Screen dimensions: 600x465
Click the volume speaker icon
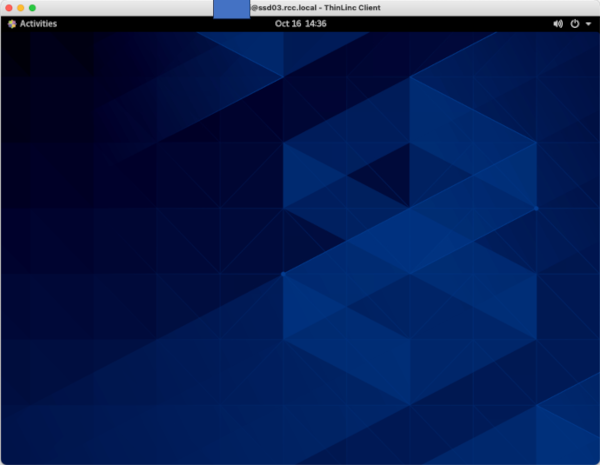pyautogui.click(x=558, y=23)
